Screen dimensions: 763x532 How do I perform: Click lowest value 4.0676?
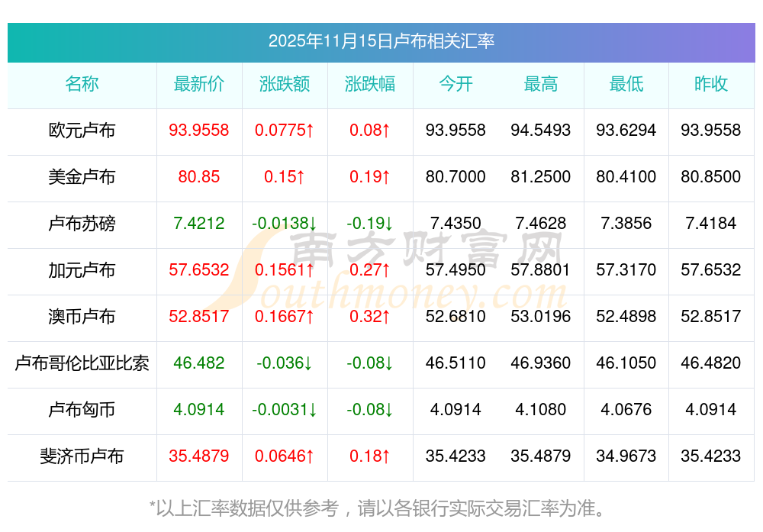(626, 410)
